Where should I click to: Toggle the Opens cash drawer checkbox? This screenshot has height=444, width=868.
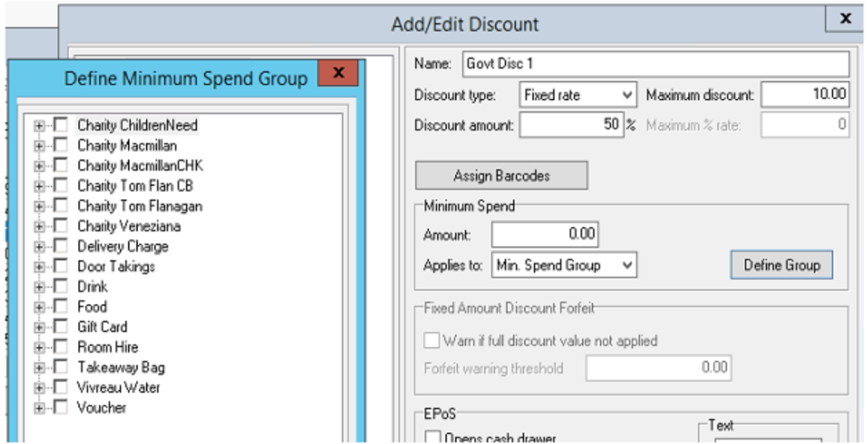[432, 437]
